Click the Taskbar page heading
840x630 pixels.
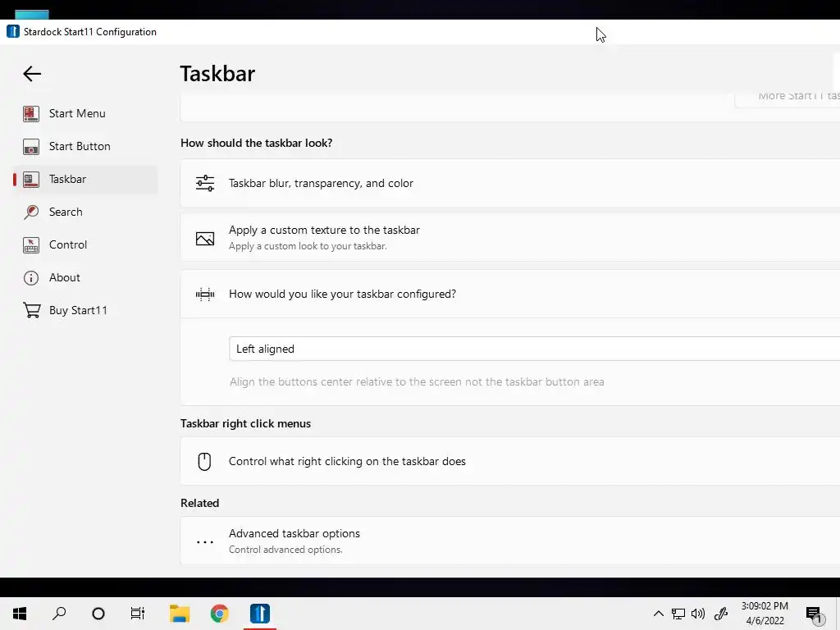coord(217,74)
